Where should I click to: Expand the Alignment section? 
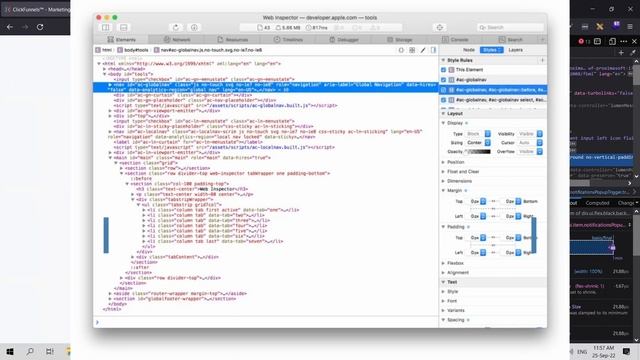pos(444,273)
